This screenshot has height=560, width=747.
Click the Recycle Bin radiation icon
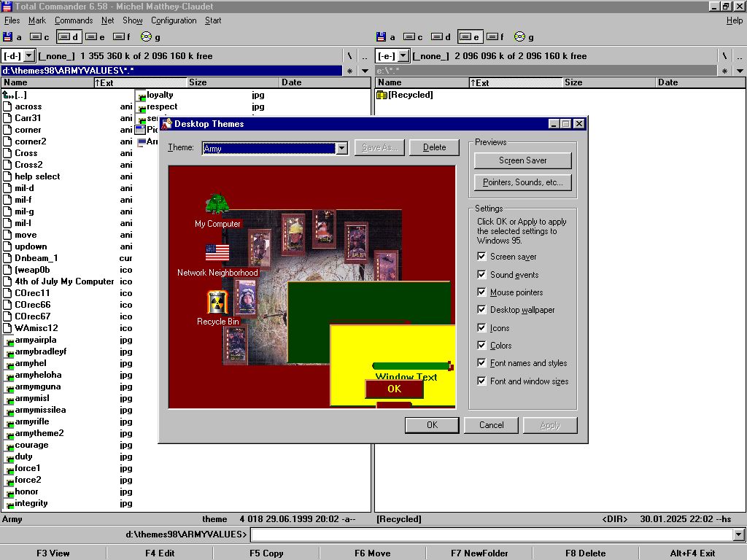coord(217,302)
